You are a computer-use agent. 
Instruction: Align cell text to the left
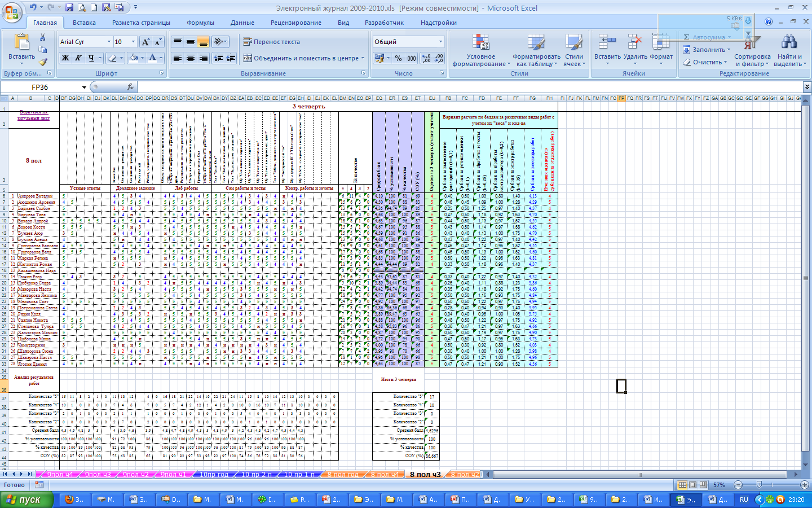tap(178, 58)
